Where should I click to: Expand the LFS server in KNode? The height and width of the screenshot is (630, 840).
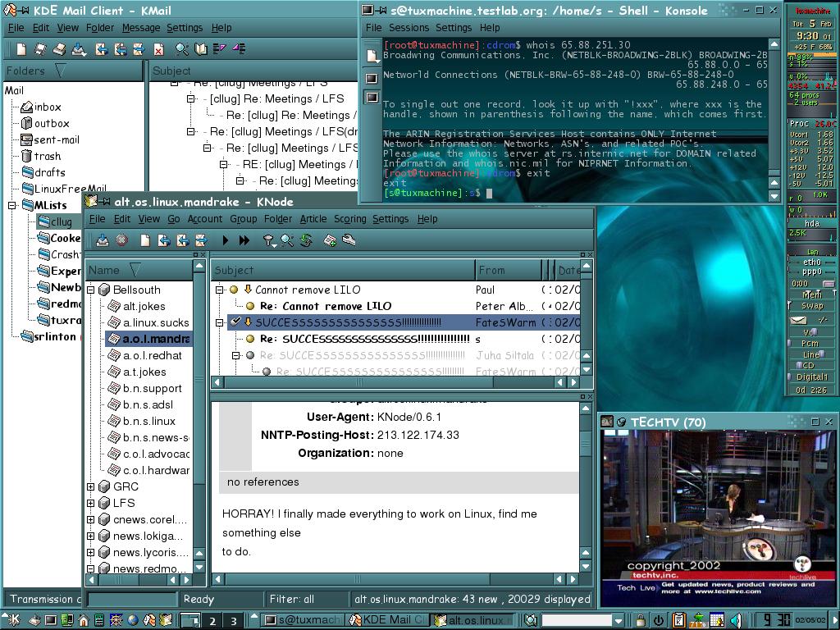[x=90, y=503]
